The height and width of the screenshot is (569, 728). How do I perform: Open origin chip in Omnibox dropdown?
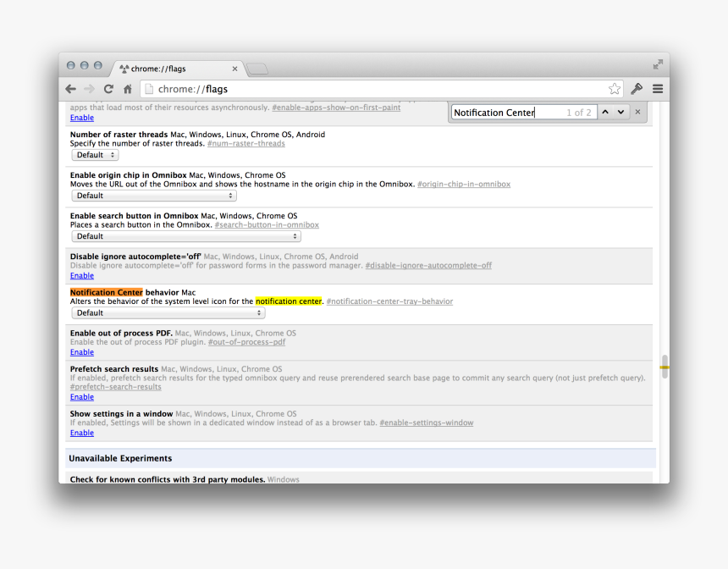(x=153, y=196)
